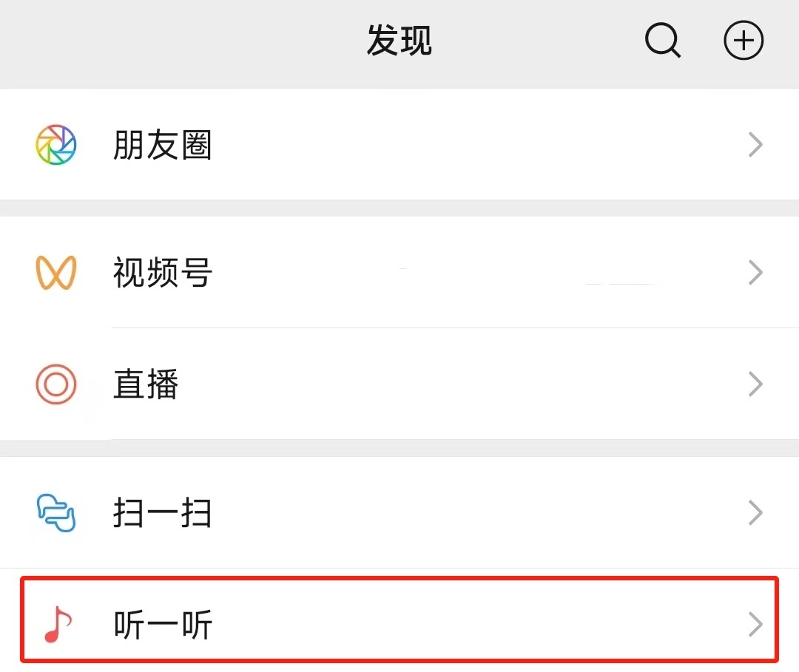
Task: Tap the colorful 朋友圈 Moments icon
Action: click(56, 145)
